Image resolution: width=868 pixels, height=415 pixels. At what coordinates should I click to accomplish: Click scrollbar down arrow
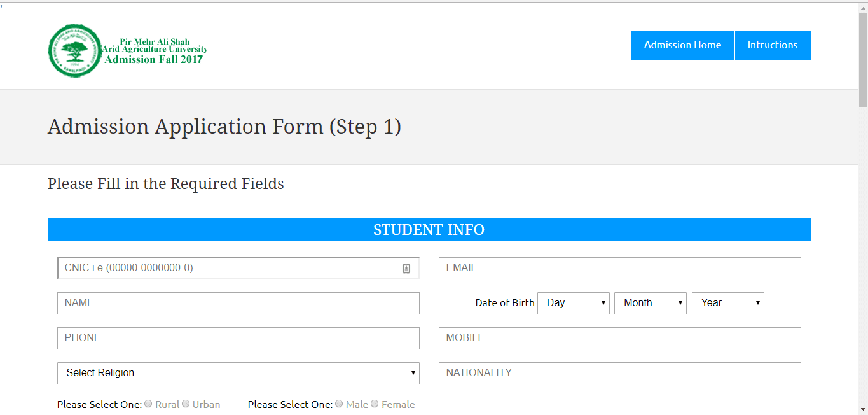[863, 409]
